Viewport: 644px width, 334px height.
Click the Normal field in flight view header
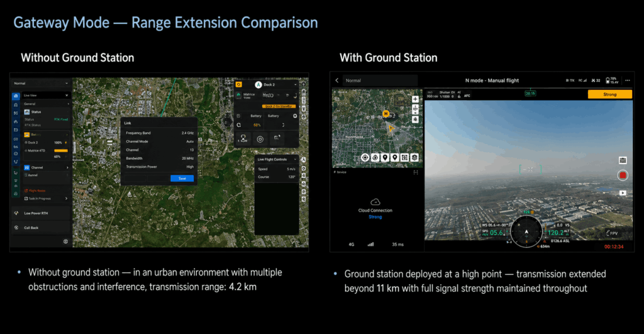tap(380, 81)
